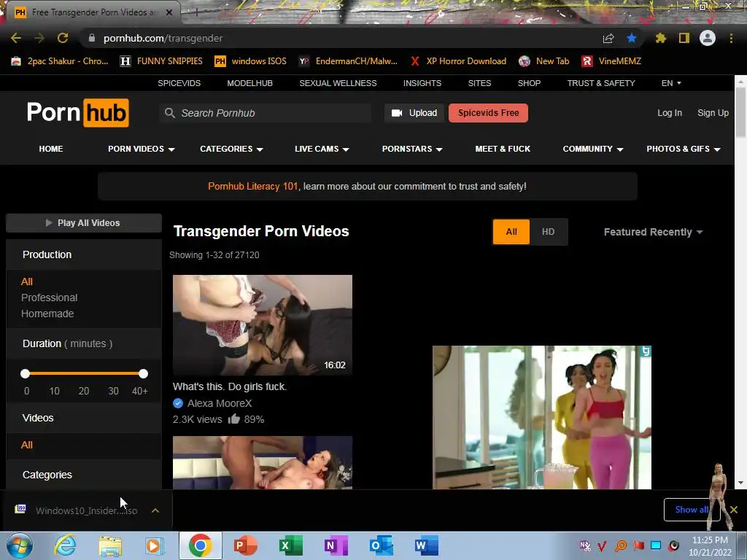This screenshot has height=560, width=747.
Task: Open the VineMEMZ bookmark
Action: pyautogui.click(x=611, y=61)
